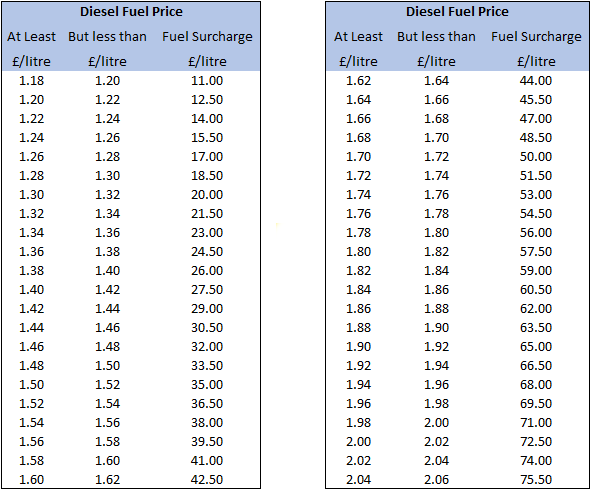This screenshot has height=489, width=592.
Task: Select the 54.50 fuel surcharge value
Action: pyautogui.click(x=536, y=213)
